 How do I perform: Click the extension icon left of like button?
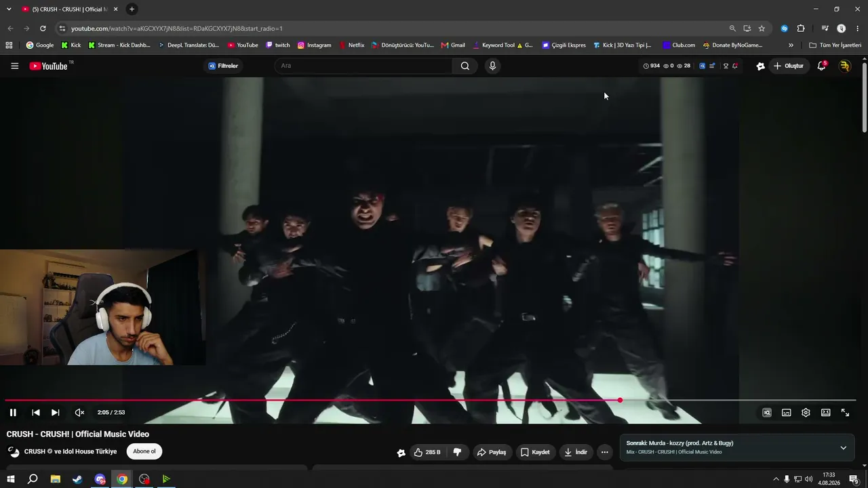(401, 453)
